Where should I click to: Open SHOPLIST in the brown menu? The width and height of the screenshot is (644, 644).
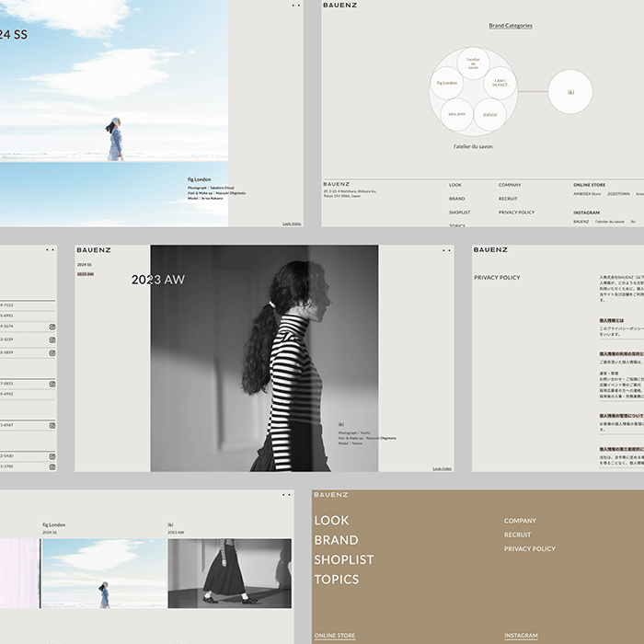coord(344,559)
